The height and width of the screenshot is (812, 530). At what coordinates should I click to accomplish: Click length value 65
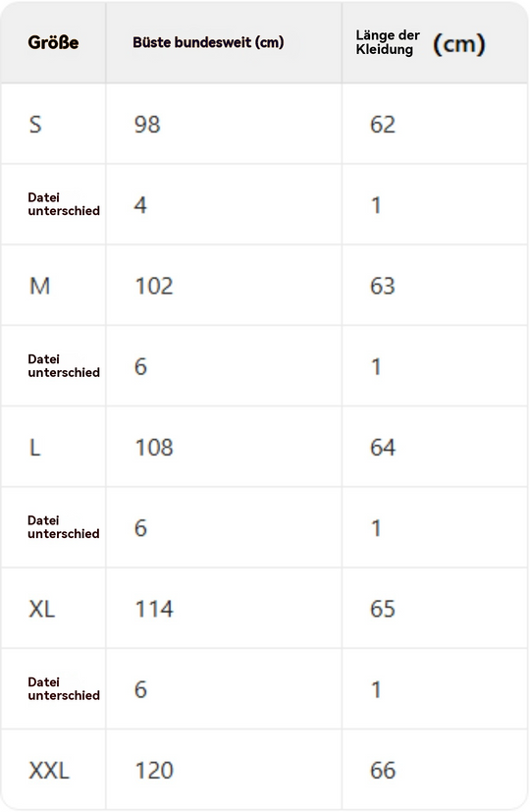383,609
